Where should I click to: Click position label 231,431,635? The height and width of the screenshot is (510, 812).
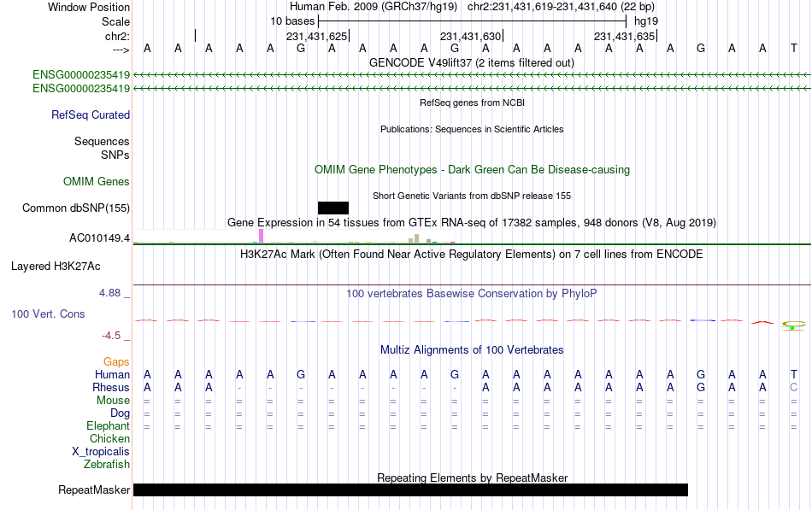624,36
